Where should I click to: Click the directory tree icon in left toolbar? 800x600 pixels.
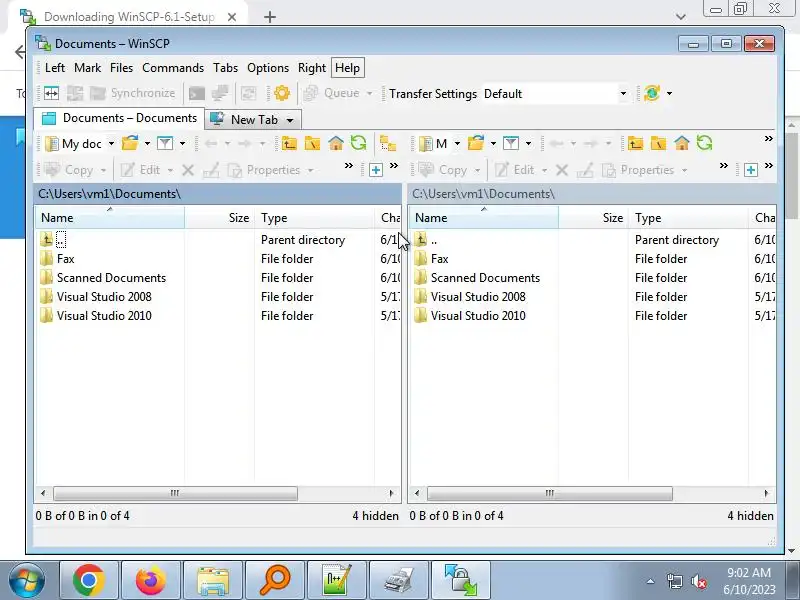(388, 143)
